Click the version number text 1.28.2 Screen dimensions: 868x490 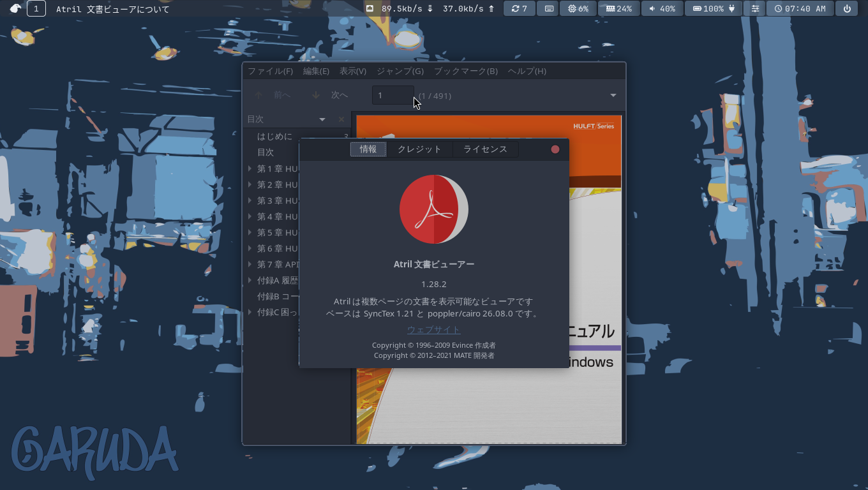[434, 284]
